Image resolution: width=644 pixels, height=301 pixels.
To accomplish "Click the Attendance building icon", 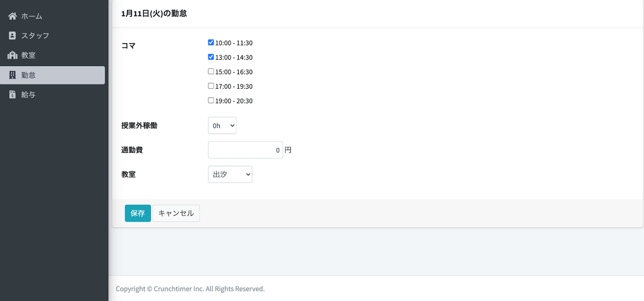I will pyautogui.click(x=13, y=75).
